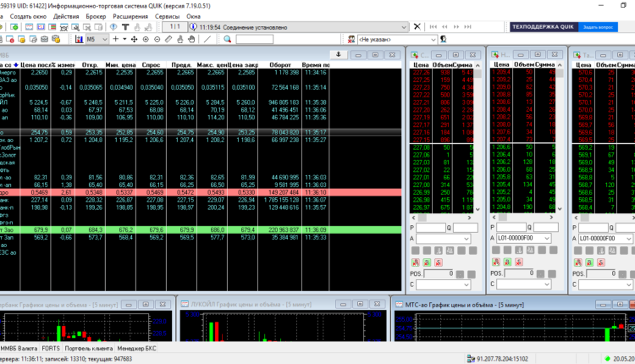635x364 pixels.
Task: Switch to the 'FORTS' tab
Action: pyautogui.click(x=51, y=348)
